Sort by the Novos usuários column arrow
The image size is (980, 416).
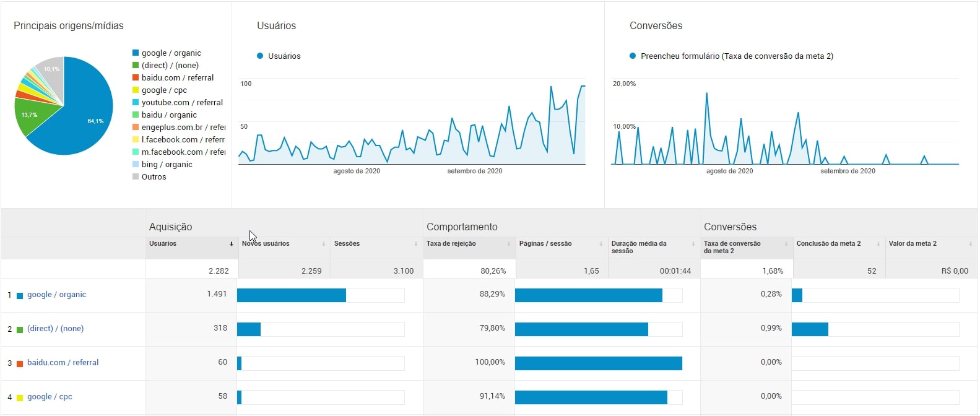point(324,244)
